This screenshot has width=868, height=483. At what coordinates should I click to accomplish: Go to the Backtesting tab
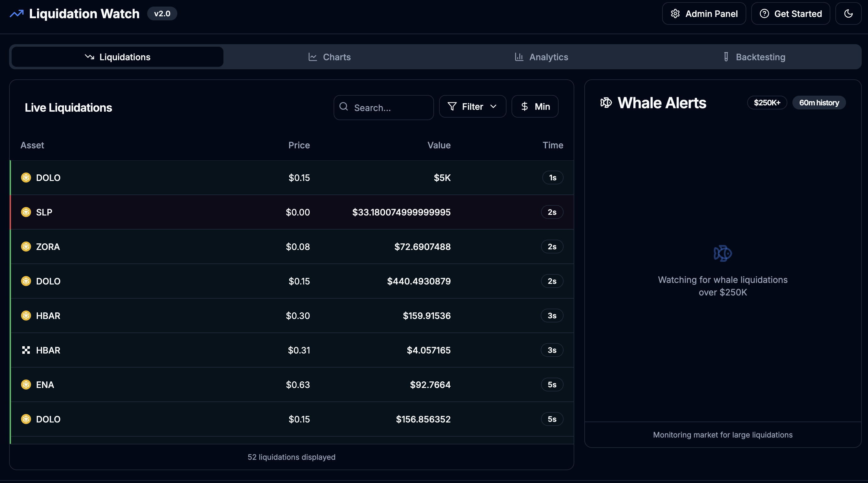click(x=754, y=57)
